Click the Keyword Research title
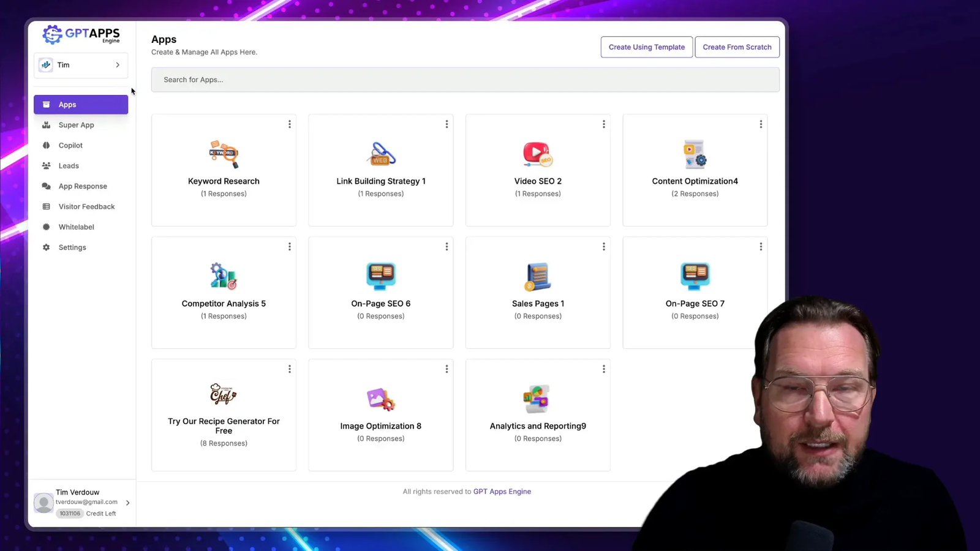980x551 pixels. pos(224,181)
